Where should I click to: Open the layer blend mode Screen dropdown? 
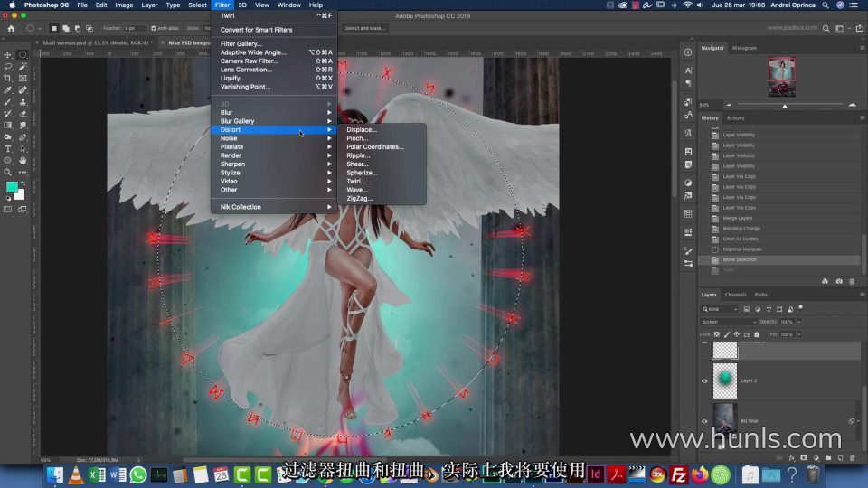[729, 322]
